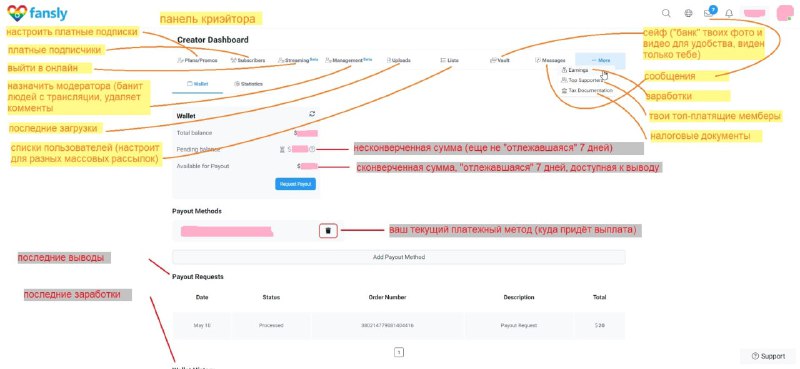
Task: Delete payout method with trash icon
Action: tap(328, 231)
